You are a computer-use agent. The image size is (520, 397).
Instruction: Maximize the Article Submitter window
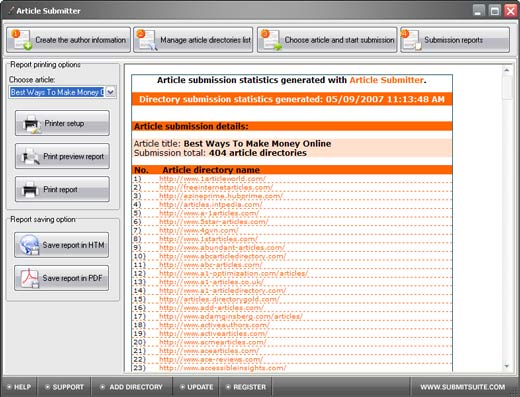click(495, 11)
